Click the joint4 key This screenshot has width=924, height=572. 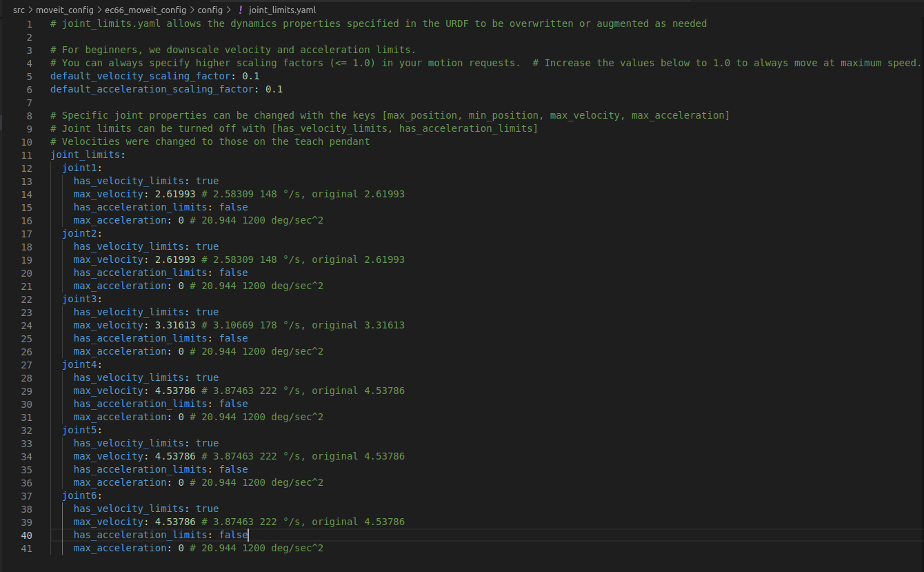pyautogui.click(x=79, y=365)
